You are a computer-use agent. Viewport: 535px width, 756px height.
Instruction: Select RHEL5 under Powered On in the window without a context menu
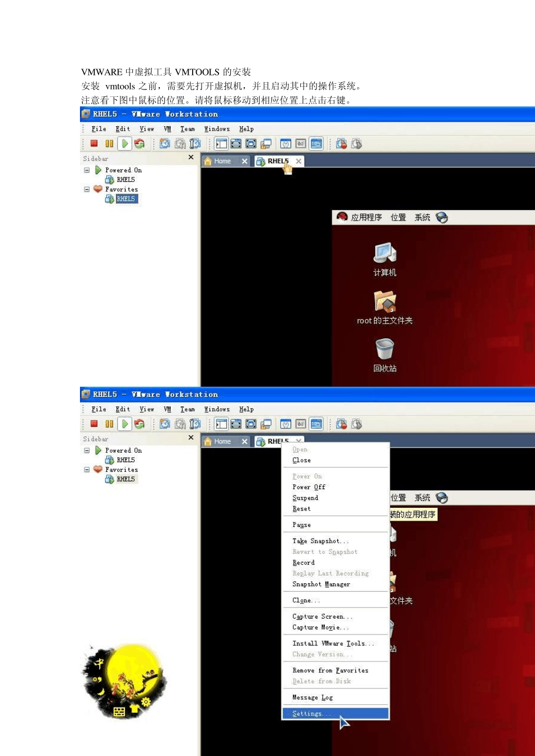[x=121, y=180]
